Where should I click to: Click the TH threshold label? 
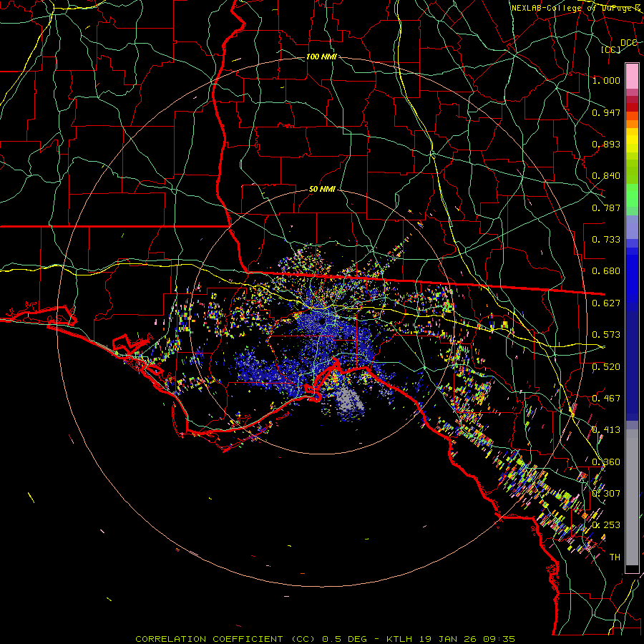[615, 557]
